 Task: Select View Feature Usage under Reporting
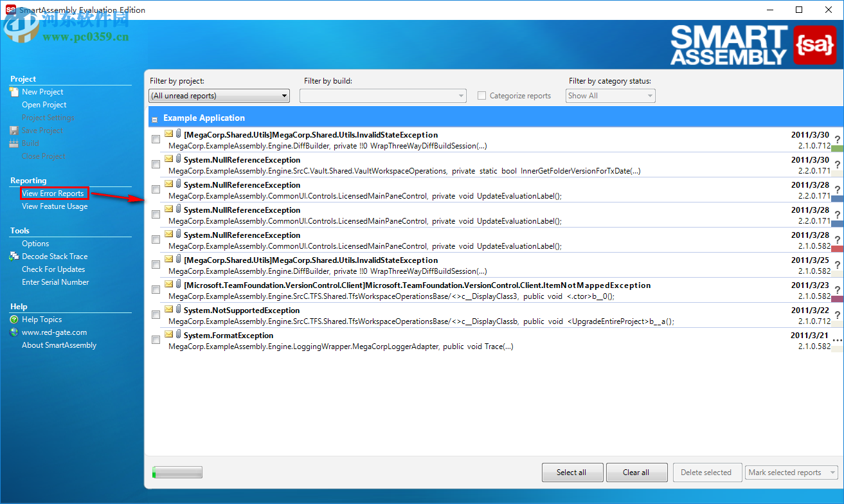(55, 206)
